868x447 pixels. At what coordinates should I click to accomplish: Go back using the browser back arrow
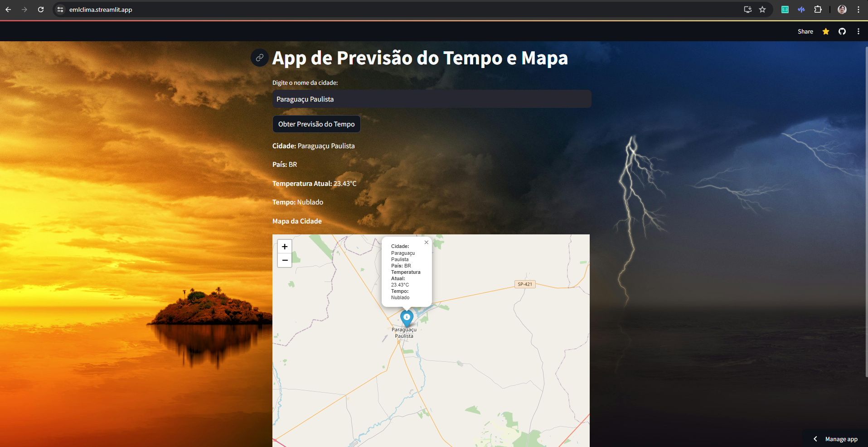point(8,10)
